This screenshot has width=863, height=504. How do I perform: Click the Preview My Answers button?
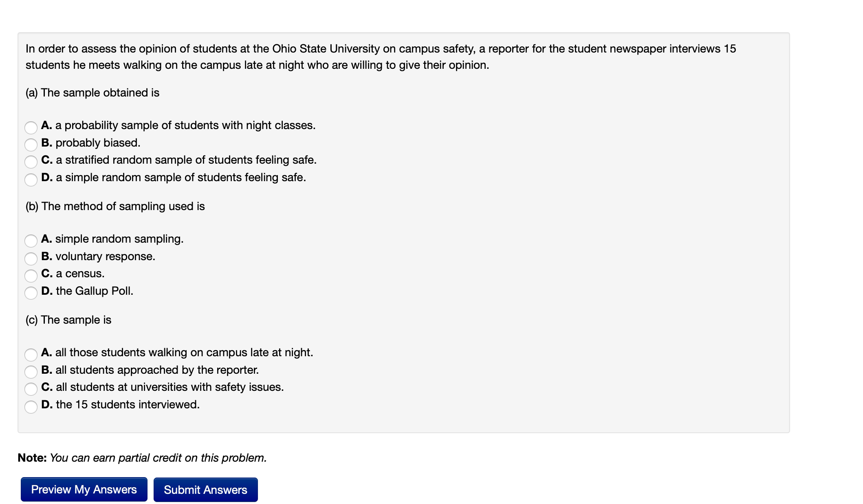coord(84,489)
